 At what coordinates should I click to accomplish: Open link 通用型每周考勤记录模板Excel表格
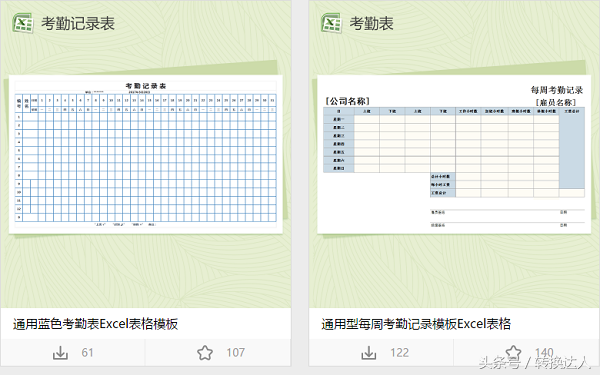point(416,324)
